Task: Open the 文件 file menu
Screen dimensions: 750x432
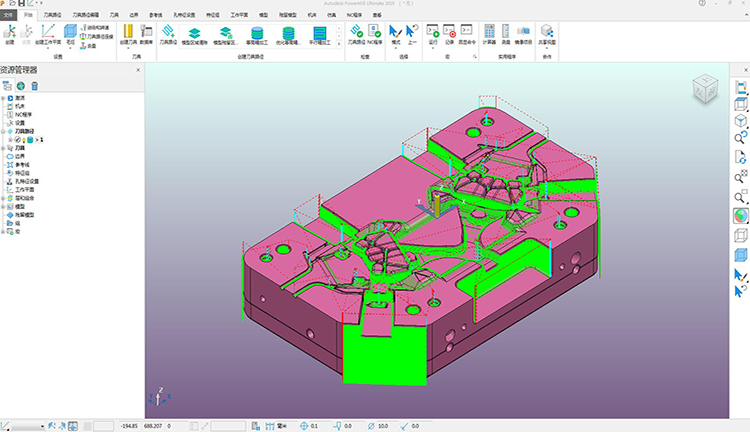Action: (9, 16)
